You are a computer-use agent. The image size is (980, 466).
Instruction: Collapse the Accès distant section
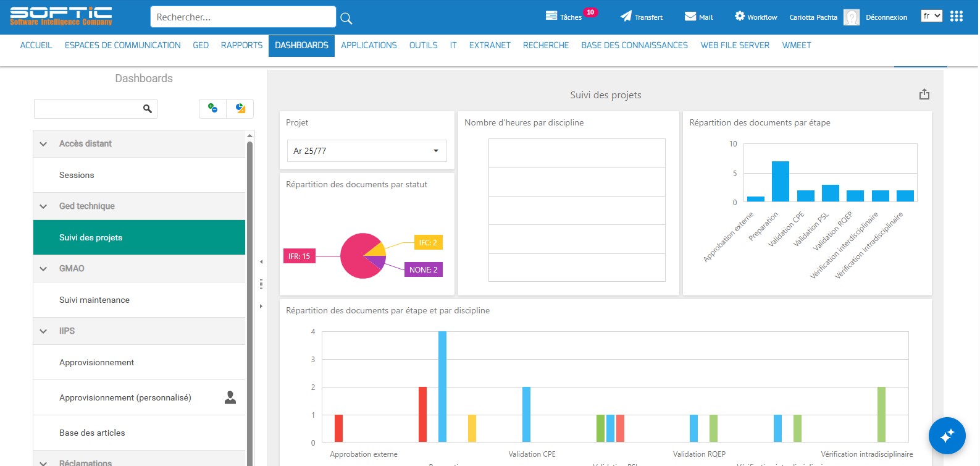[43, 144]
